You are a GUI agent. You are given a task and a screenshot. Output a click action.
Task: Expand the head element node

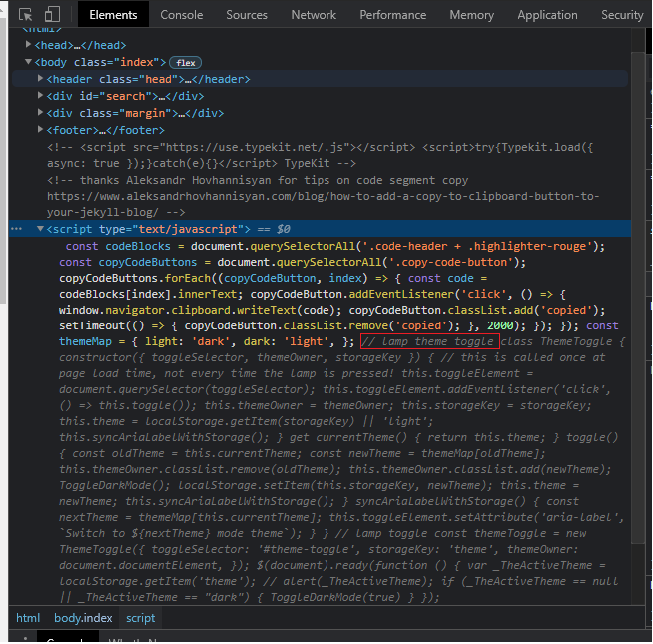[x=28, y=44]
